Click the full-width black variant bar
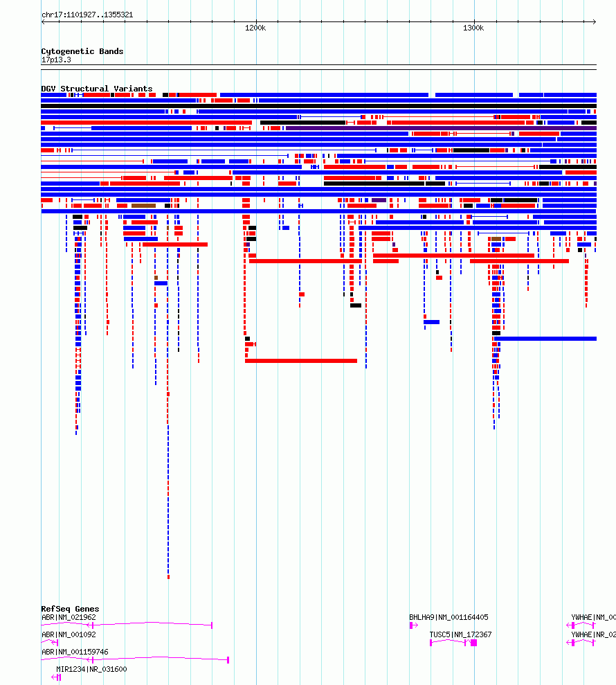Viewport: 616px width, 685px height. click(x=318, y=106)
